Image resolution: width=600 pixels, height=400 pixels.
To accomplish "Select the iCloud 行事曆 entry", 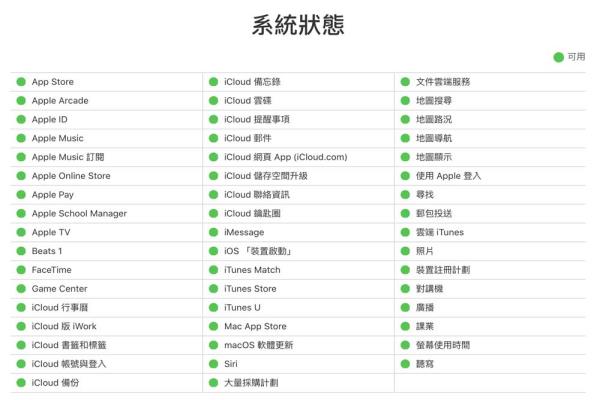I will (x=60, y=307).
